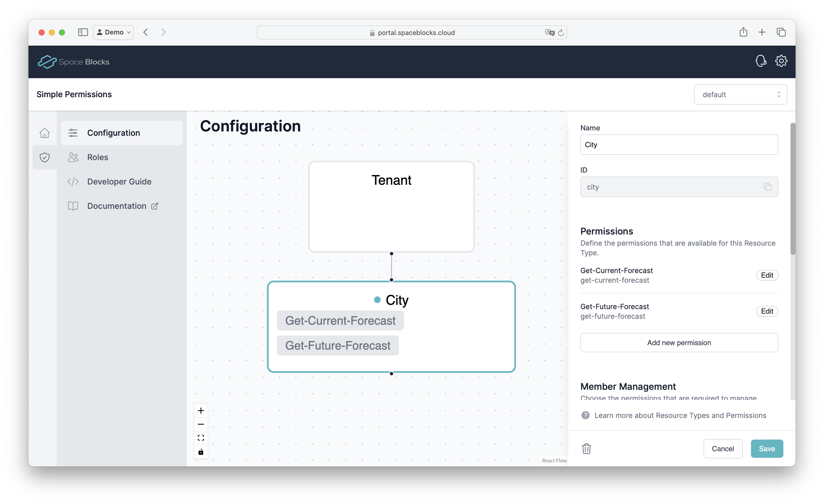Toggle the browser sidebar button
The image size is (824, 504).
(83, 32)
